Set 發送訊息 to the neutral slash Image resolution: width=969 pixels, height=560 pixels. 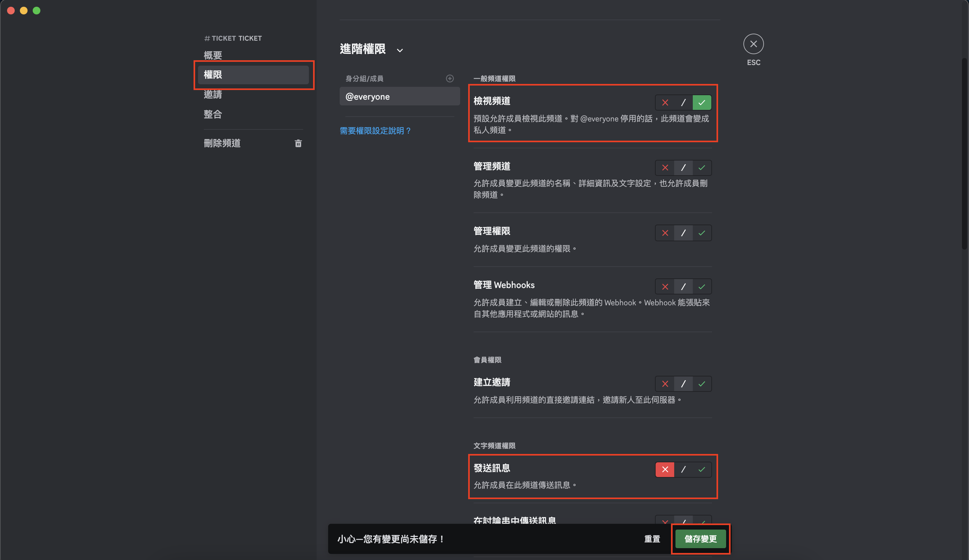tap(683, 469)
